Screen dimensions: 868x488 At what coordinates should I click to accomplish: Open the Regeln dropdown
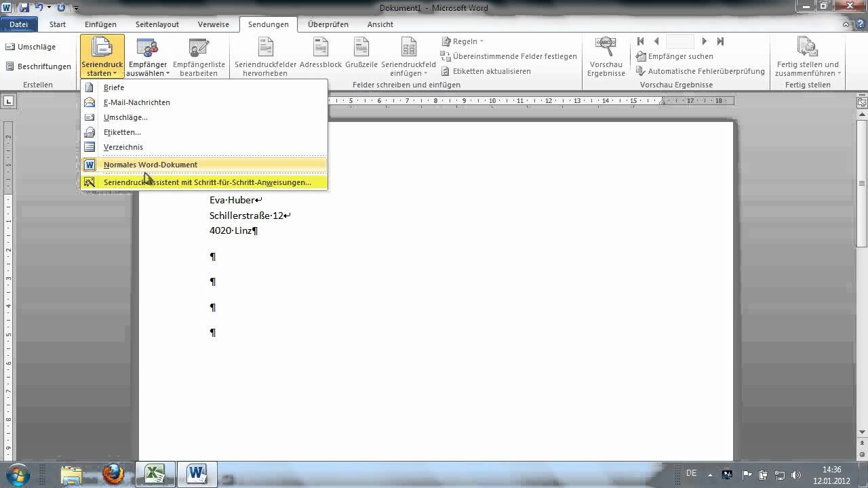(x=462, y=41)
